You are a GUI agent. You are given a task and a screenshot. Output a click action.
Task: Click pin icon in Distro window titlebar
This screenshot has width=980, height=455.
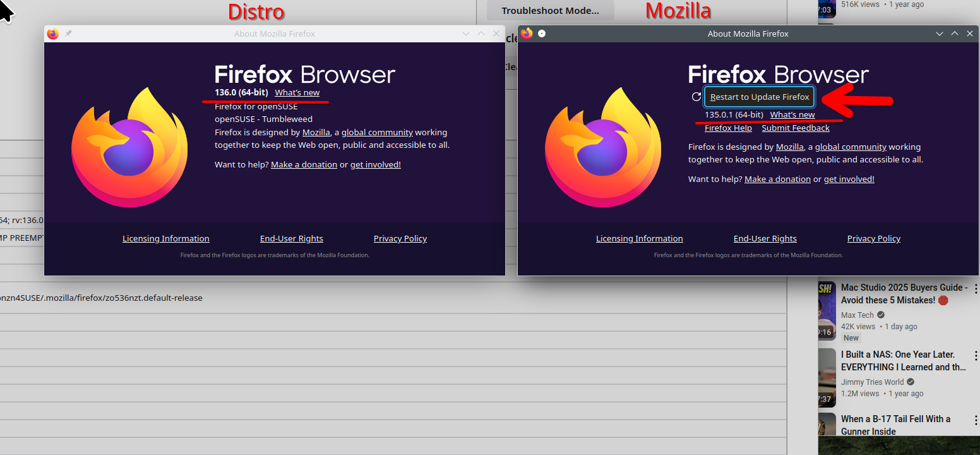pyautogui.click(x=69, y=33)
